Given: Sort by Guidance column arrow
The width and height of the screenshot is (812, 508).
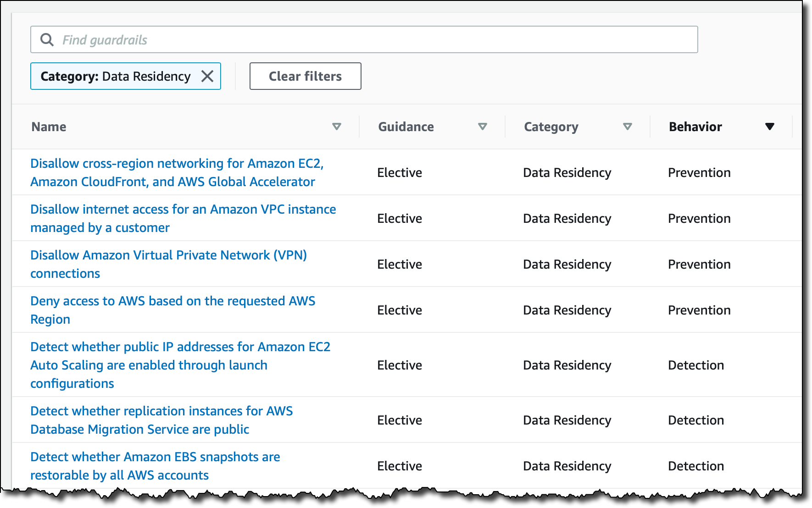Looking at the screenshot, I should coord(482,127).
